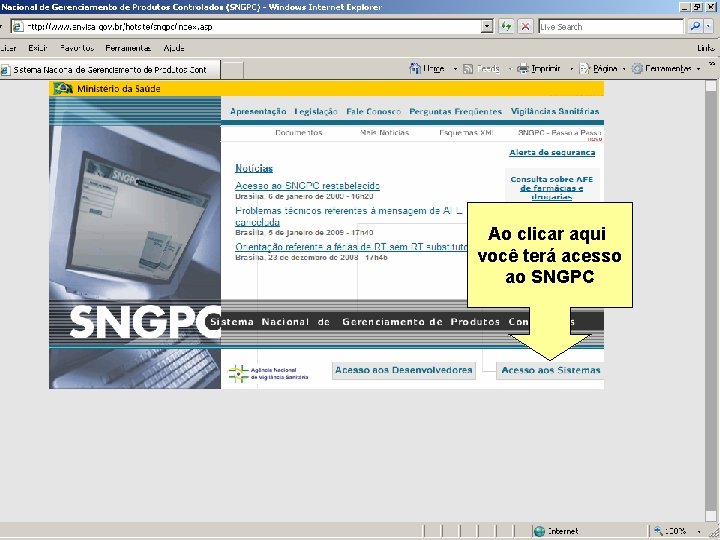Open the SNGPC - Passo a Passo link
Viewport: 720px width, 540px height.
[559, 133]
